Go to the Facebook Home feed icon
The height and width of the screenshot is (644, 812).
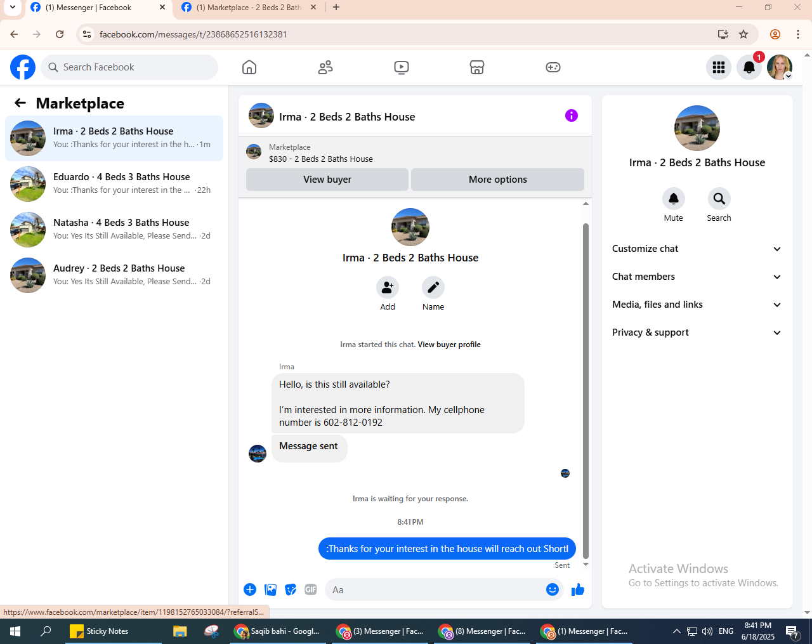click(249, 67)
